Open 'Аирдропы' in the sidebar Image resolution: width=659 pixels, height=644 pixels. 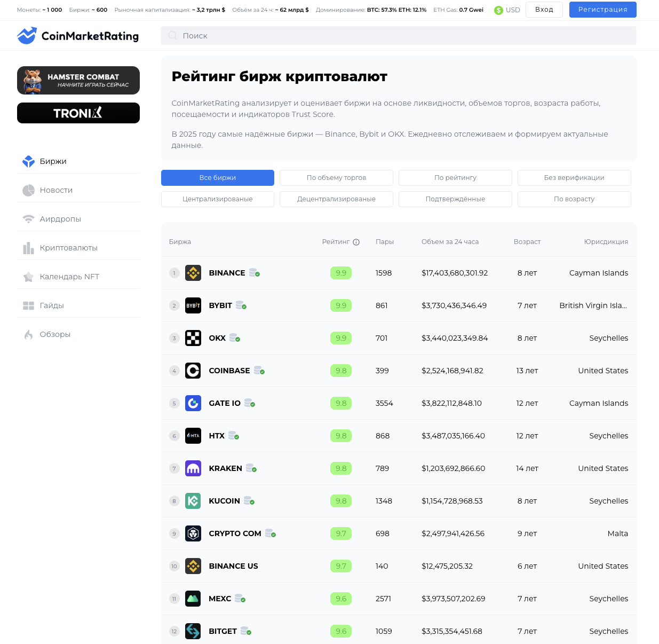[60, 219]
